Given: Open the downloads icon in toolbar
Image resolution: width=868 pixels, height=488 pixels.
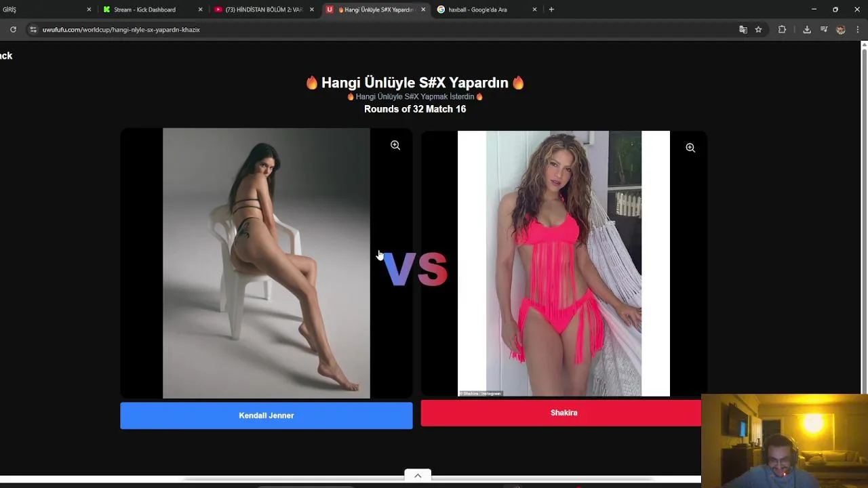Looking at the screenshot, I should click(x=807, y=30).
